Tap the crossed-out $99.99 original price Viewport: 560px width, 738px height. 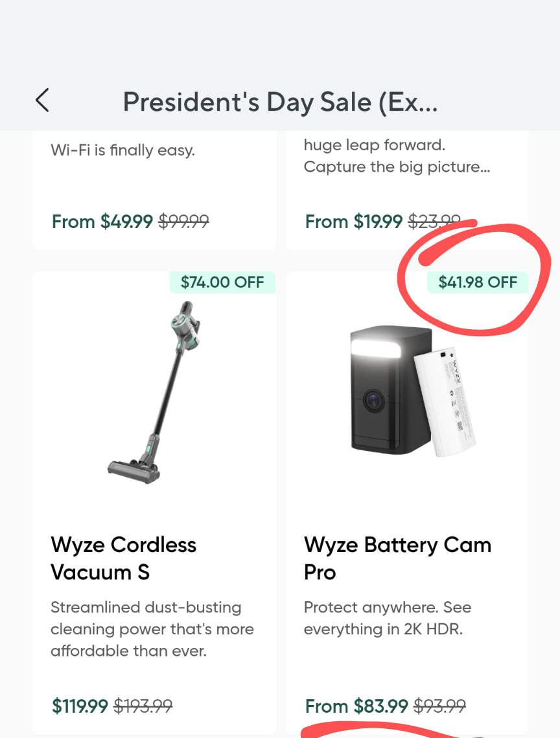coord(183,222)
